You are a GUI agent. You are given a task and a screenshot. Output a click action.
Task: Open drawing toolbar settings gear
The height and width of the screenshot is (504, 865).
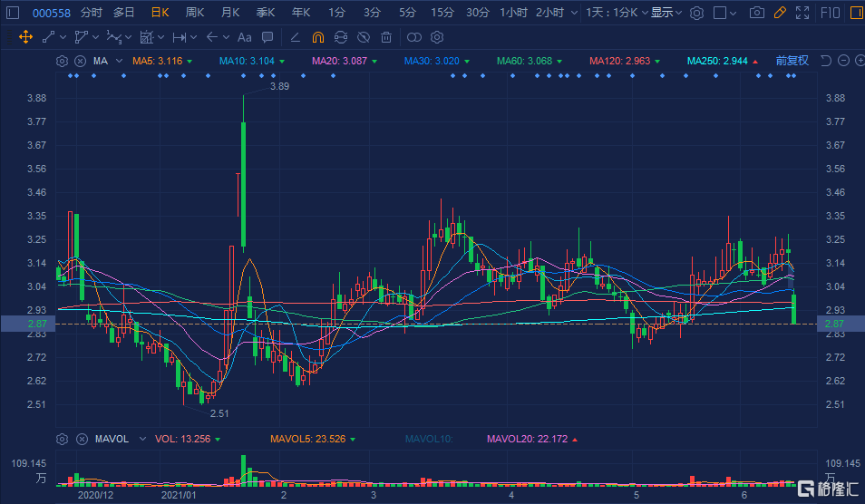[437, 37]
